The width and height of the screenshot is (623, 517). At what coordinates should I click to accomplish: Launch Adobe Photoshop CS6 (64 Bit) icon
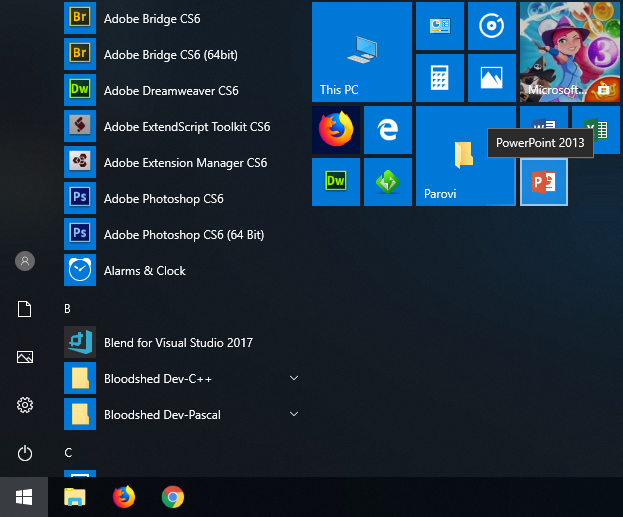tap(80, 234)
